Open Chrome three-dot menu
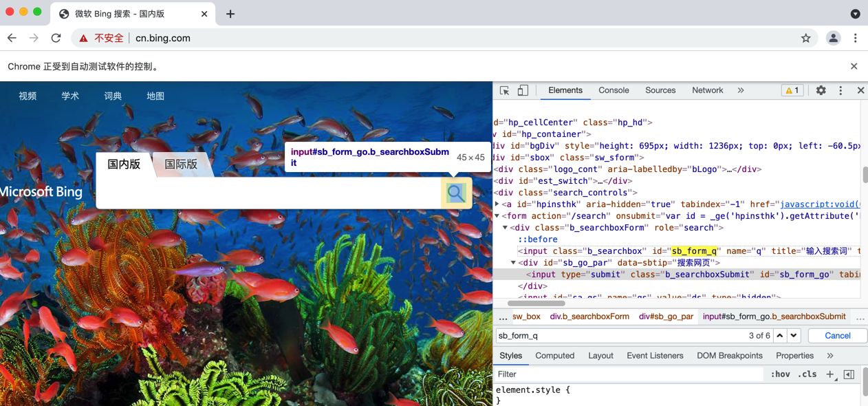 [x=855, y=39]
